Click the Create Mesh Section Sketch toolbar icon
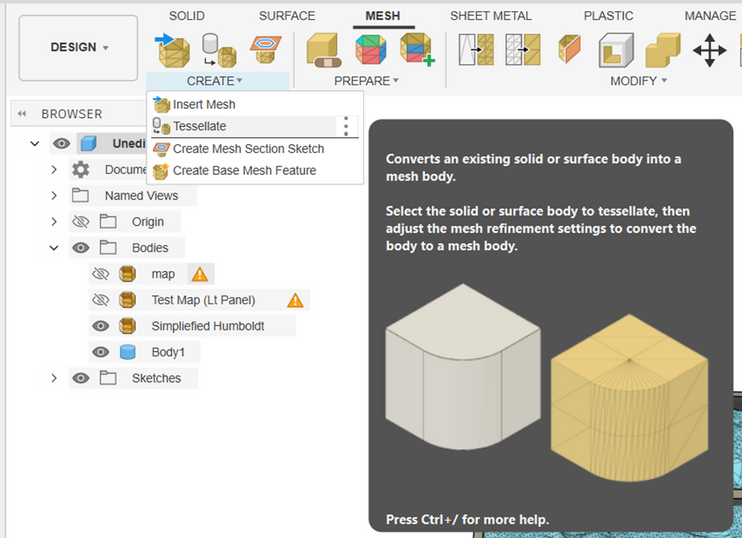Screen dimensions: 742x538 coord(264,47)
